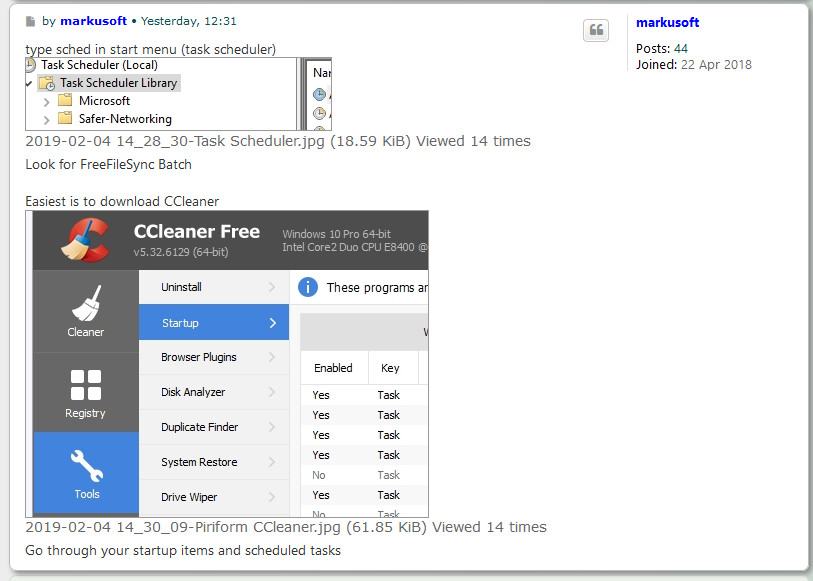The image size is (813, 581).
Task: Click the first task clock icon under Name column
Action: click(319, 94)
